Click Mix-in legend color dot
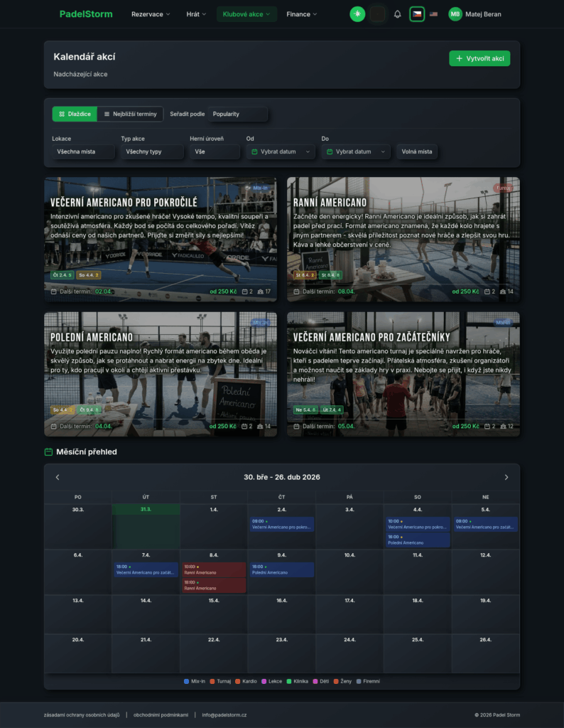 tap(186, 681)
